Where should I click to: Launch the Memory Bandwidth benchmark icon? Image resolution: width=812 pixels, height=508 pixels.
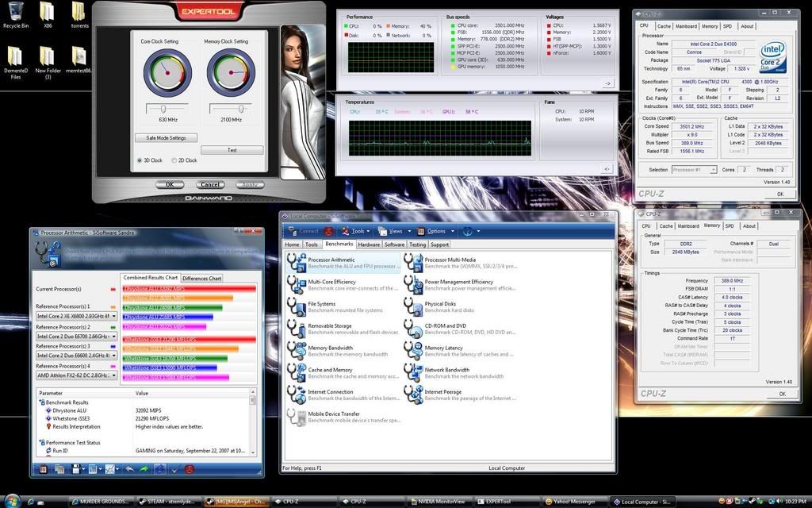pos(297,351)
